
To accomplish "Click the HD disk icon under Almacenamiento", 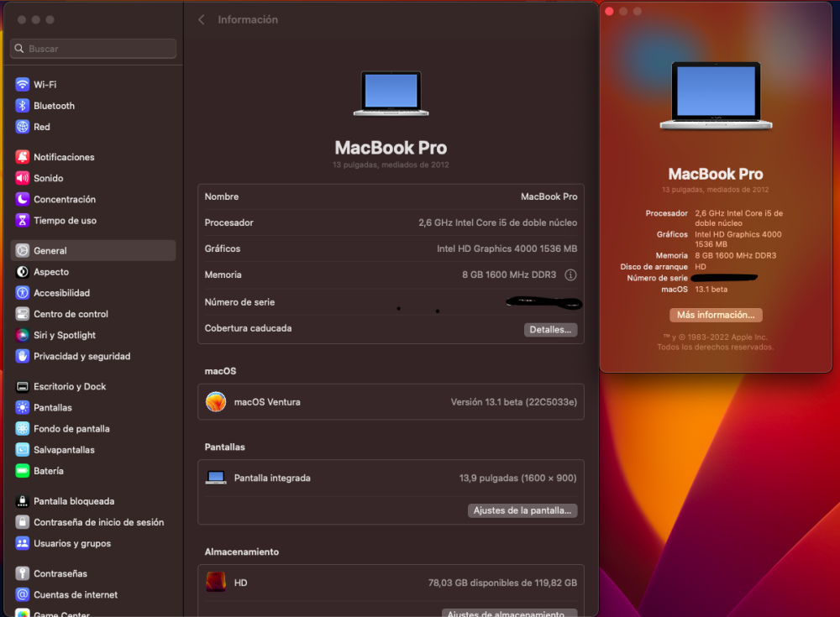I will tap(216, 583).
